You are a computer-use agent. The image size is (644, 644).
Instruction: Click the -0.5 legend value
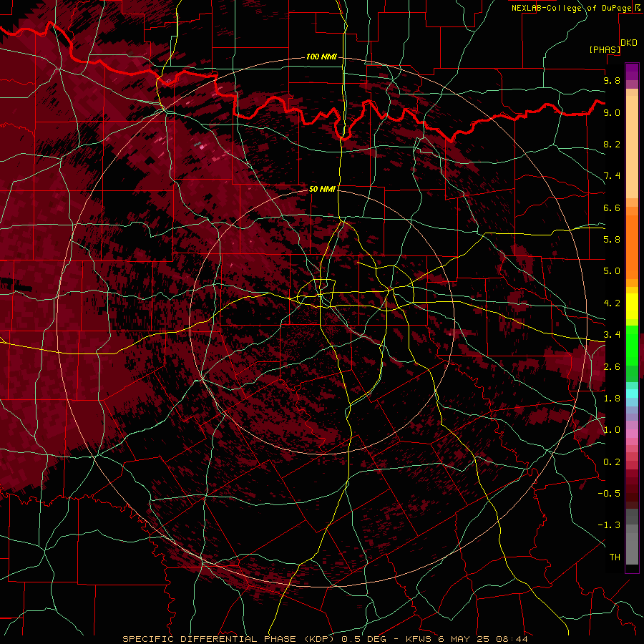[609, 494]
